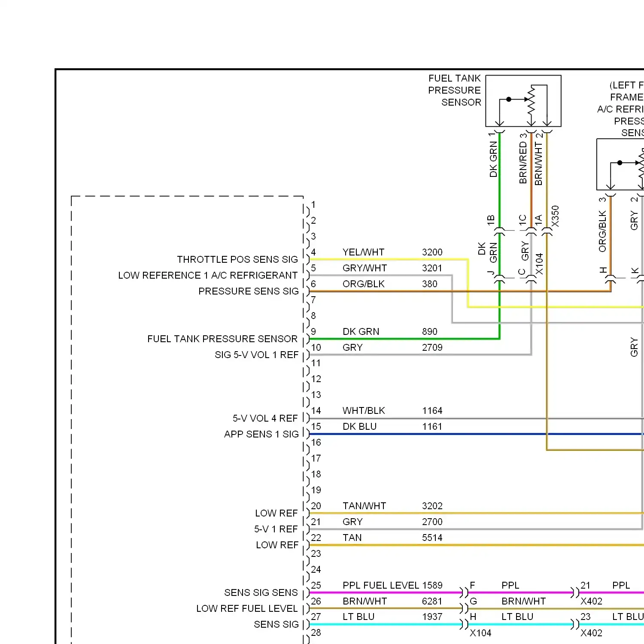Select circuit number 380
The image size is (644, 644).
coord(429,284)
